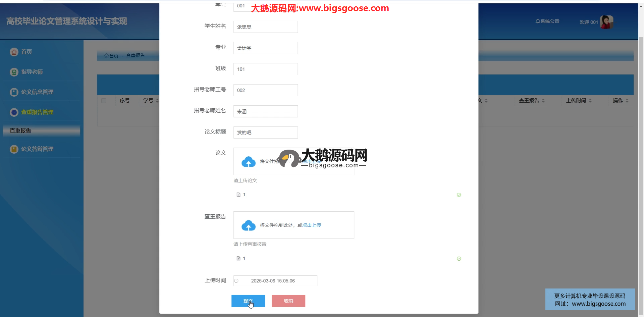Click the 论文信息管理 sidebar icon
The width and height of the screenshot is (644, 317).
[x=14, y=92]
